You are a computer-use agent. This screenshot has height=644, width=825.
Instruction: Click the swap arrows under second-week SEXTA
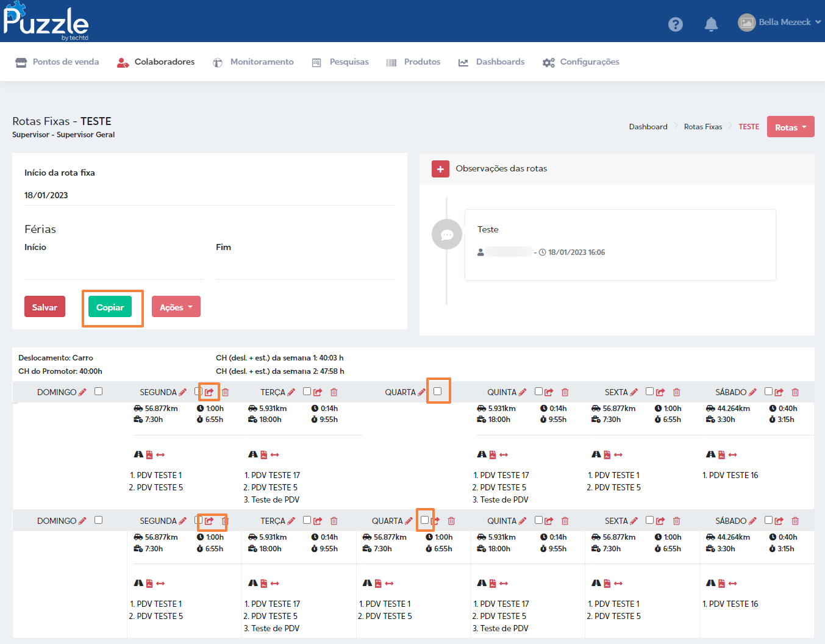pyautogui.click(x=618, y=583)
